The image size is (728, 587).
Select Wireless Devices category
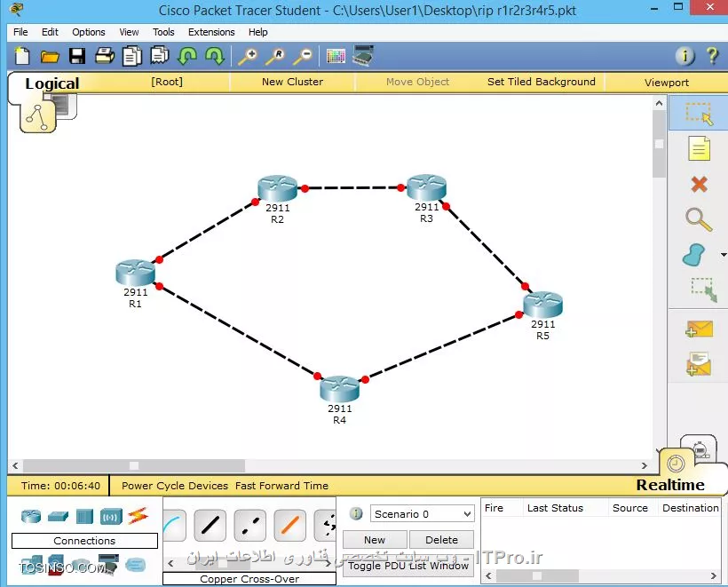point(111,517)
